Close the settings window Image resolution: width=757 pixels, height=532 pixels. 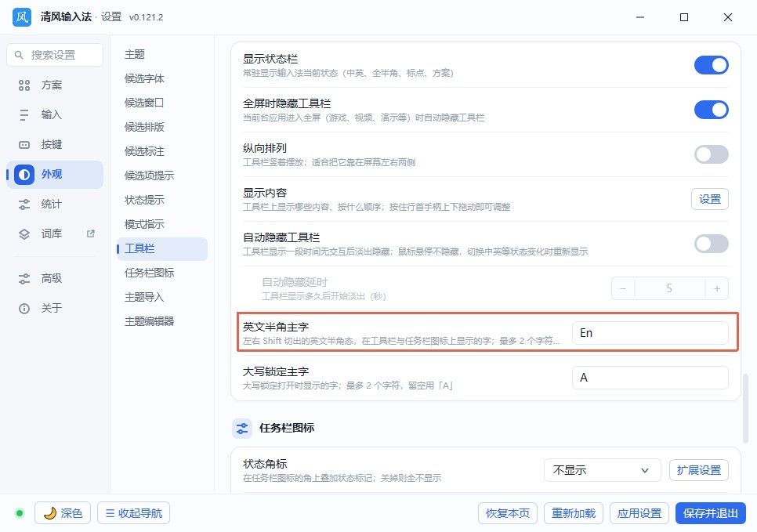tap(728, 17)
